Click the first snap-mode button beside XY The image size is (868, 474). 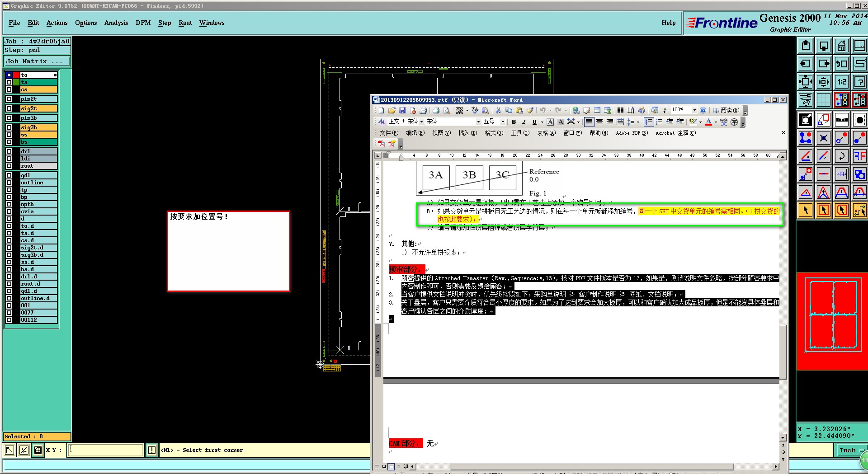(9, 450)
